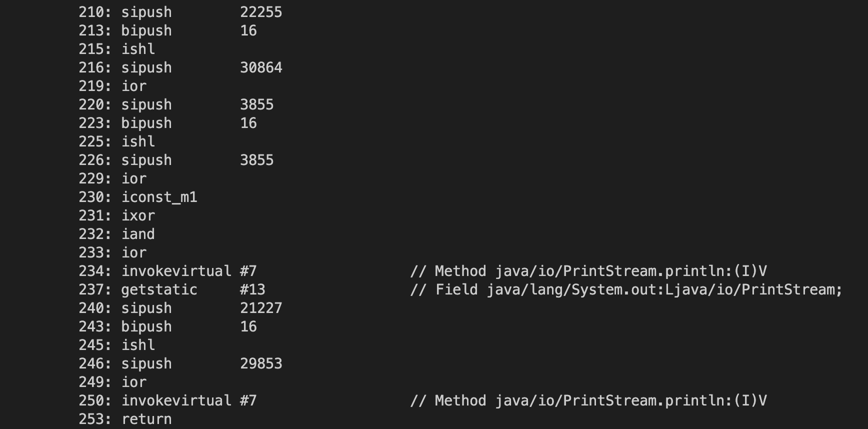Click the ior instruction at offset 233
The height and width of the screenshot is (429, 868).
coord(134,252)
